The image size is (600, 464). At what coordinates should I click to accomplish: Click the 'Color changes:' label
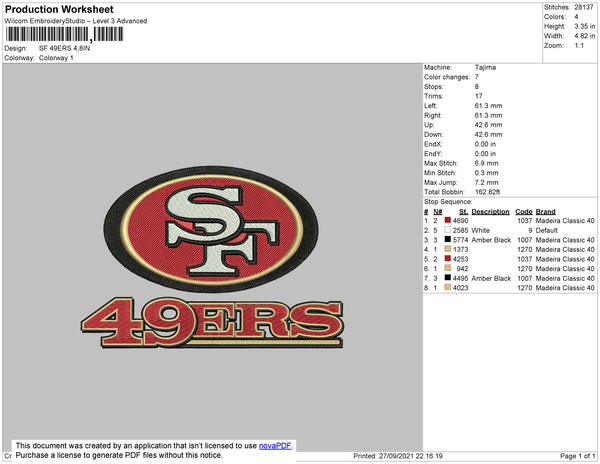coord(447,77)
